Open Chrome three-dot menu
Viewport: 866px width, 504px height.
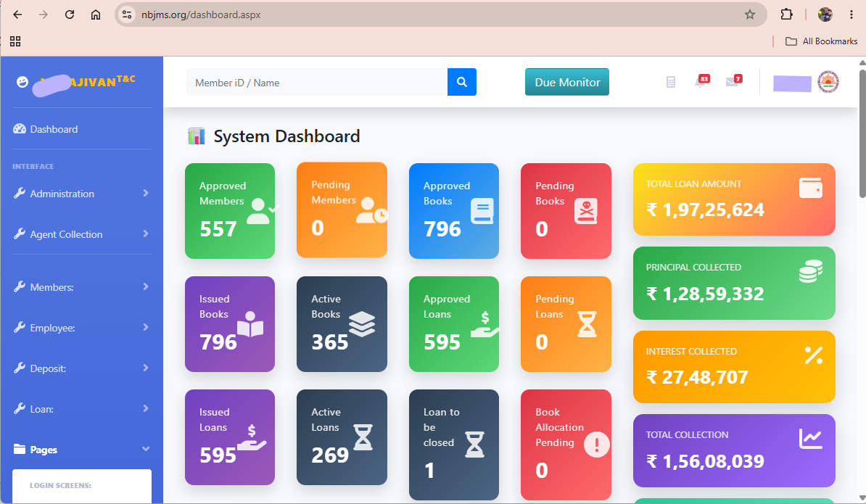point(851,15)
